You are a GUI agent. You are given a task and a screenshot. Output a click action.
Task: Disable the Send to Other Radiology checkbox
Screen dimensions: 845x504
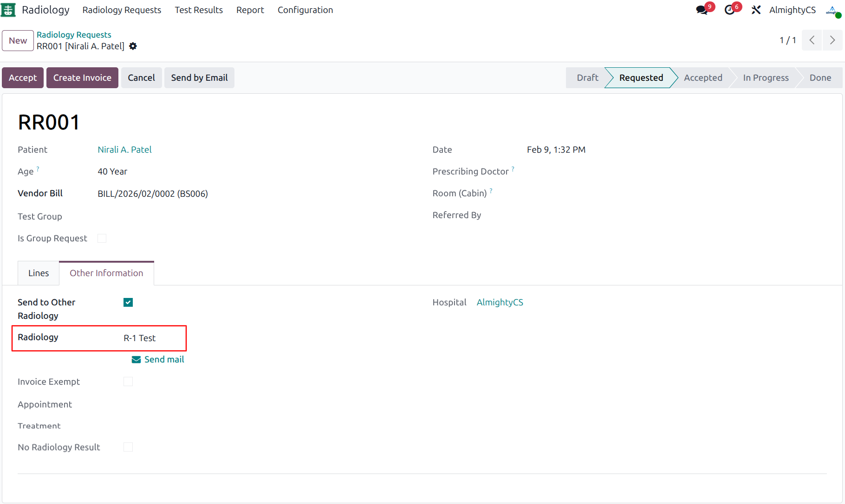click(x=128, y=302)
